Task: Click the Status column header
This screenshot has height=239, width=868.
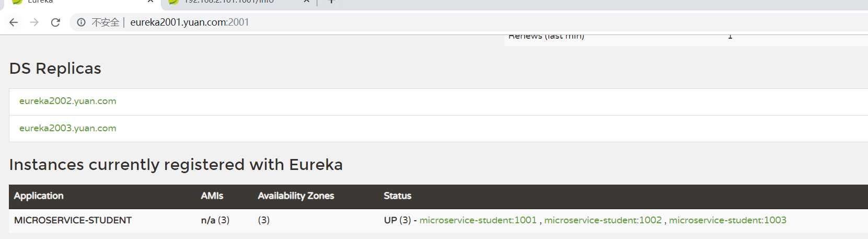Action: pyautogui.click(x=398, y=196)
